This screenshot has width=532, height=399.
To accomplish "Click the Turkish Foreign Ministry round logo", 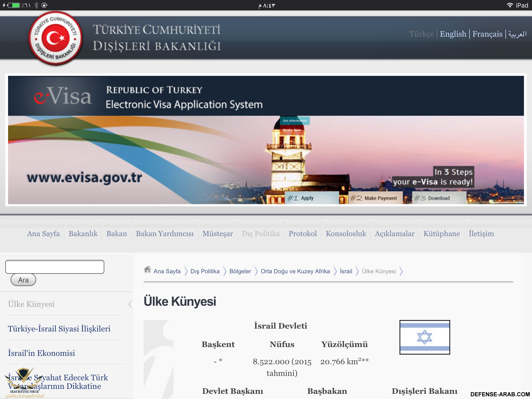I will 55,38.
